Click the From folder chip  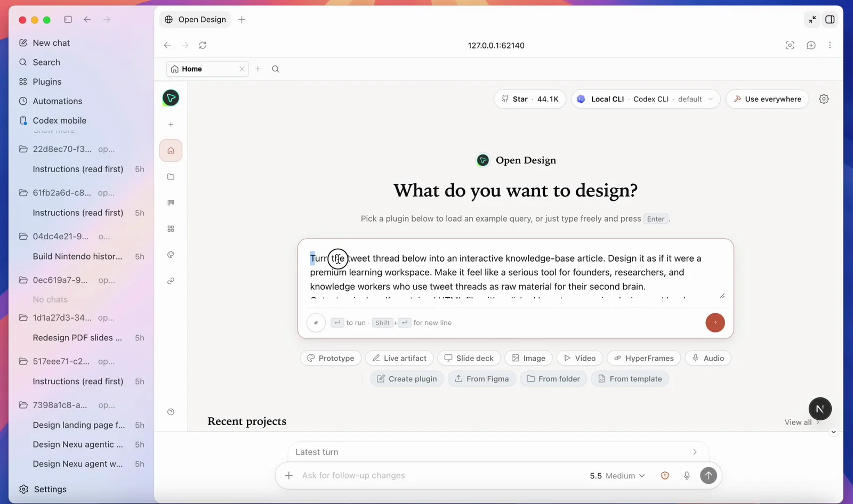click(553, 379)
